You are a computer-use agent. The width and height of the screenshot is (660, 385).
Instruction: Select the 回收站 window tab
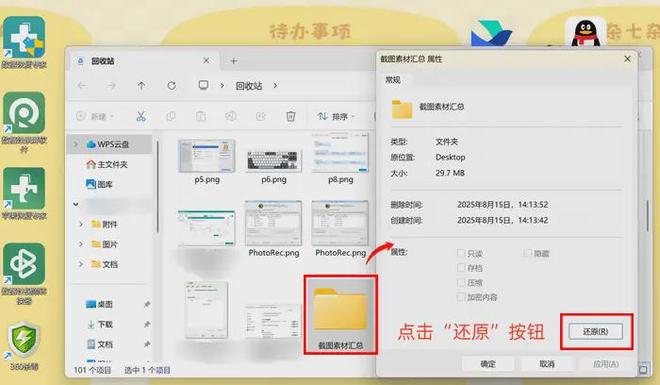[144, 61]
